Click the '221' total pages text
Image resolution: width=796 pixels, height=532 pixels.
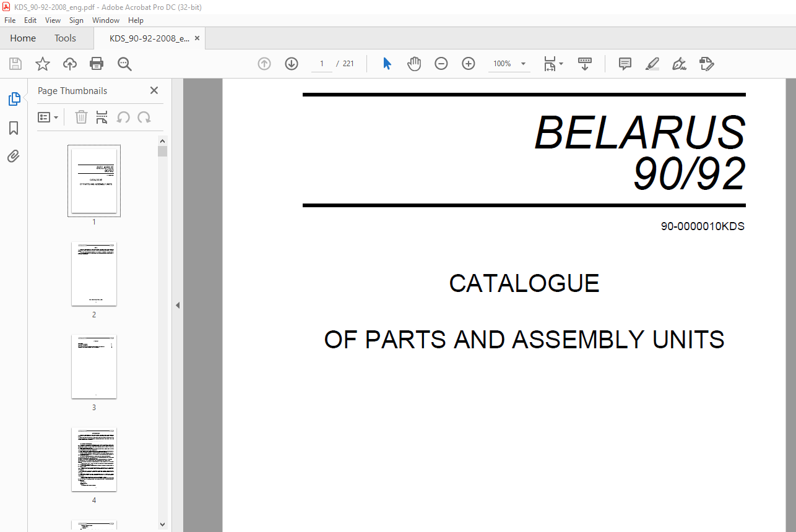click(x=348, y=64)
